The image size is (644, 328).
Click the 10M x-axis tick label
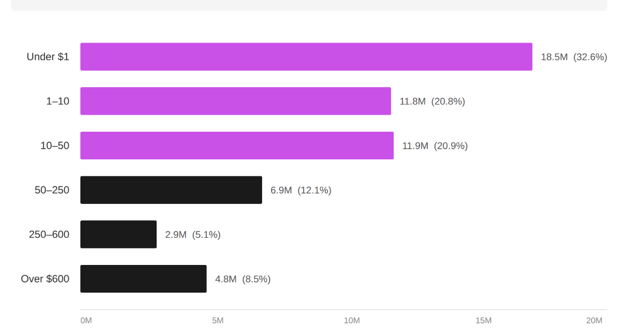352,321
